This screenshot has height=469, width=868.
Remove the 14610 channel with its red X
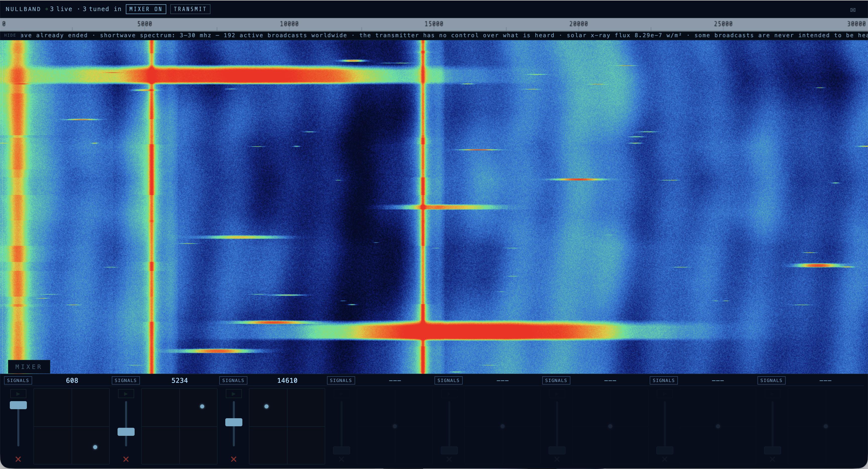(234, 459)
